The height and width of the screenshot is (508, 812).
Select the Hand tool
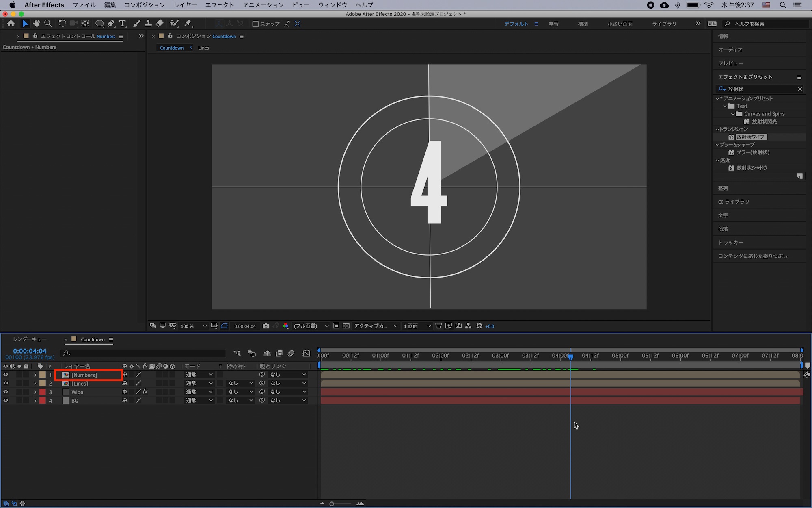tap(37, 24)
